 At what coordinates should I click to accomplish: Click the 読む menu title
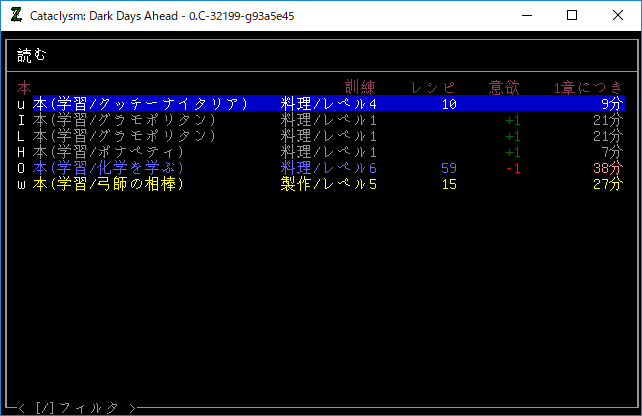pos(32,55)
